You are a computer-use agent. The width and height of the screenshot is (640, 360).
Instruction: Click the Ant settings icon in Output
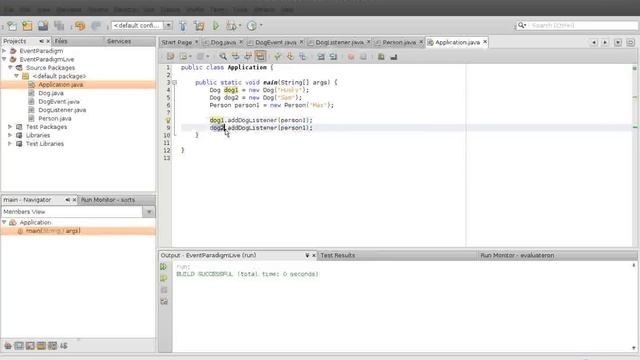coord(164,302)
